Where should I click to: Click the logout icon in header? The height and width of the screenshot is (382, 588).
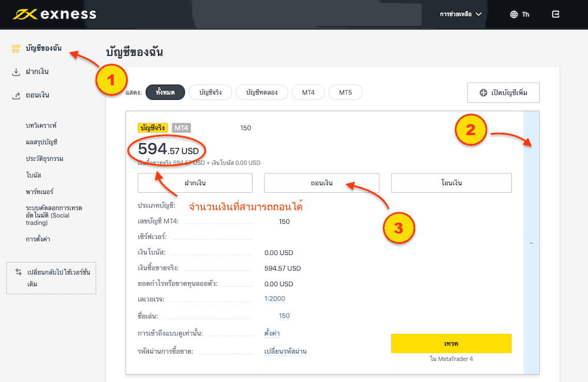(556, 14)
